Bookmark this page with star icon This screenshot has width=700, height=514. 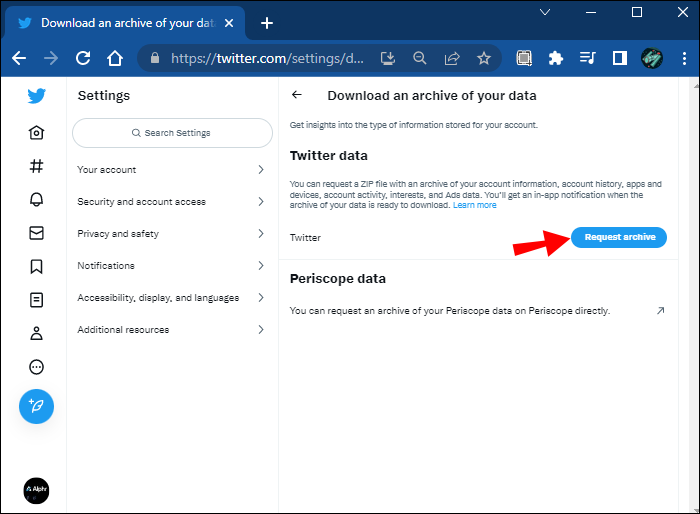tap(484, 58)
